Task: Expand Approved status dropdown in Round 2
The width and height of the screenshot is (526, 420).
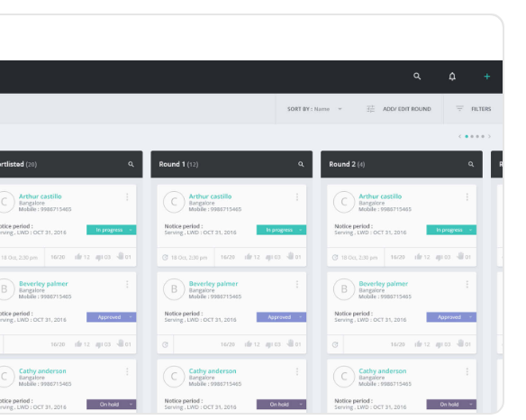Action: coord(470,317)
